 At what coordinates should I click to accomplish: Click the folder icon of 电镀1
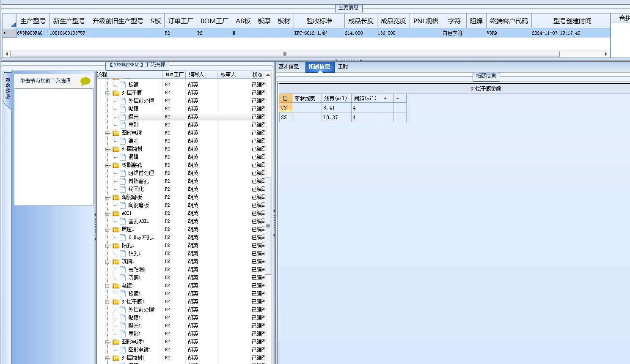[x=116, y=285]
